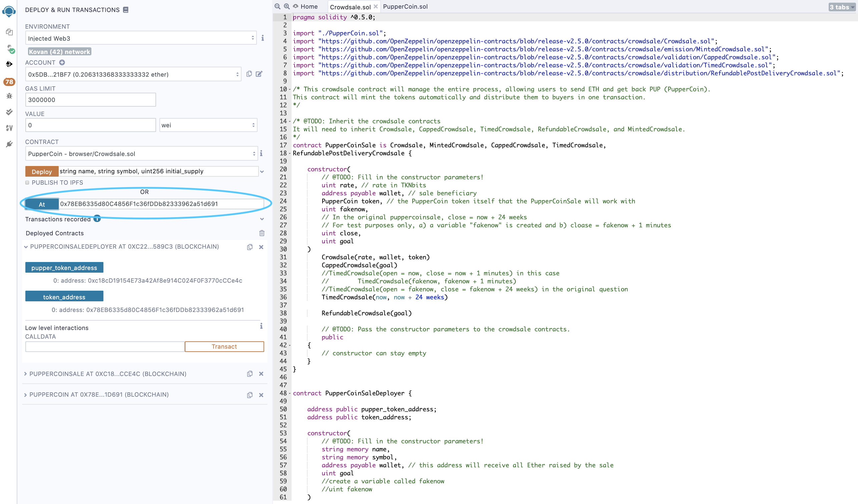The image size is (858, 504).
Task: Copy the PUPPERCOINSALE contract address
Action: (250, 374)
